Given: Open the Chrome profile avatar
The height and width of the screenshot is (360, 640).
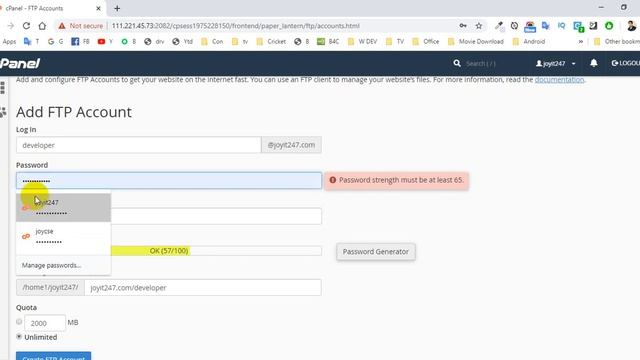Looking at the screenshot, I should tap(631, 26).
